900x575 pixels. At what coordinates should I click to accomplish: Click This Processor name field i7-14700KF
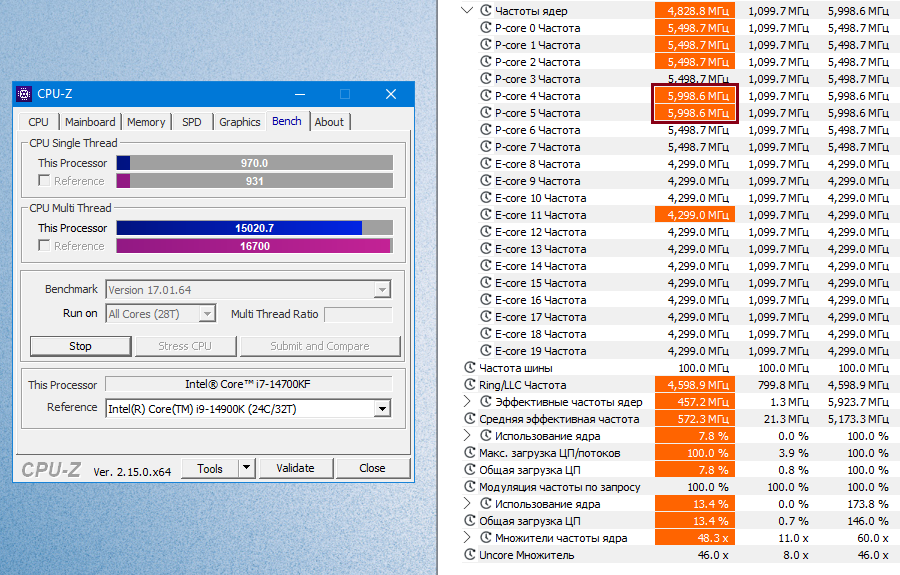pos(249,384)
